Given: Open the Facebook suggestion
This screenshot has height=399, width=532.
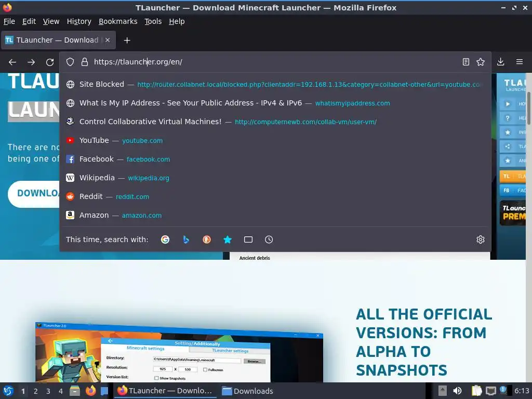Looking at the screenshot, I should point(275,159).
